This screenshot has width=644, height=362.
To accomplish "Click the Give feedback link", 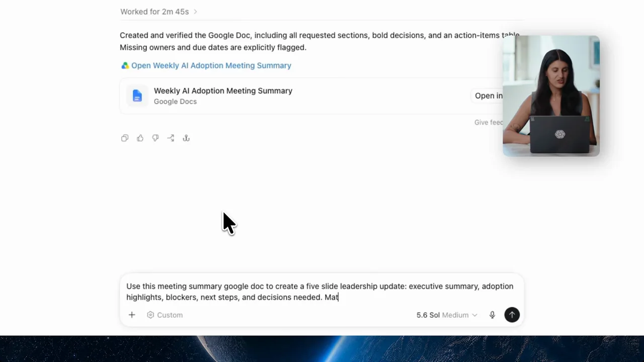I will point(489,122).
